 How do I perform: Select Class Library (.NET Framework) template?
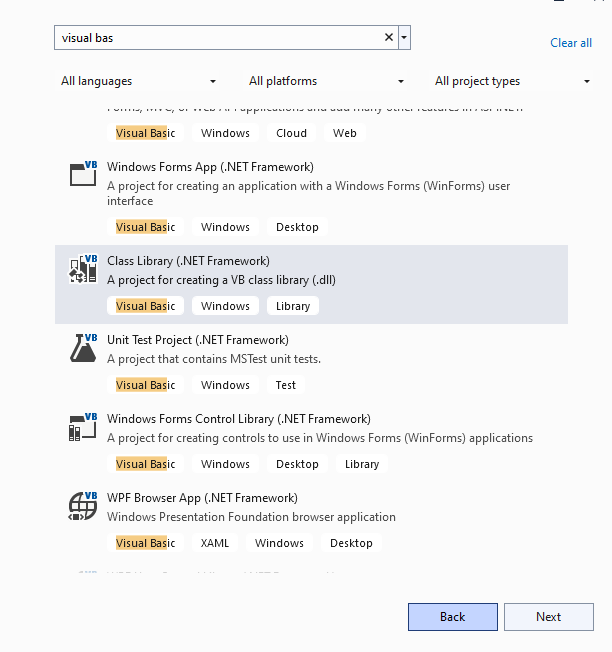click(x=311, y=284)
